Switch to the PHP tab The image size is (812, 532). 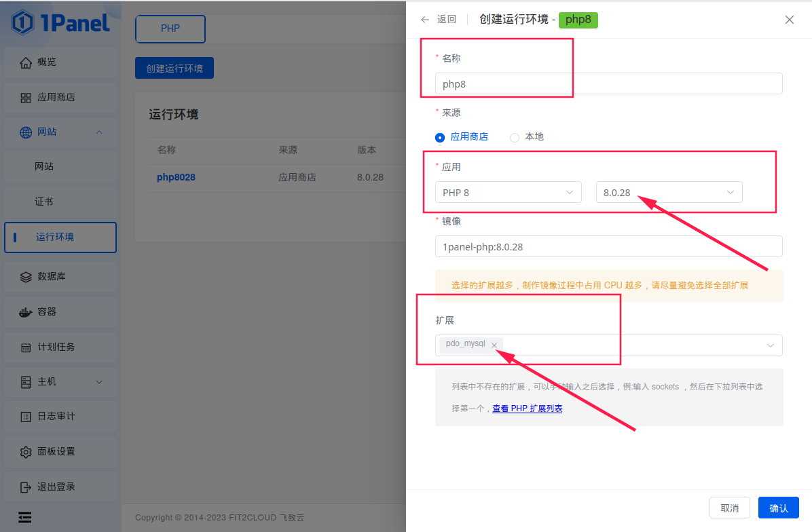point(170,29)
